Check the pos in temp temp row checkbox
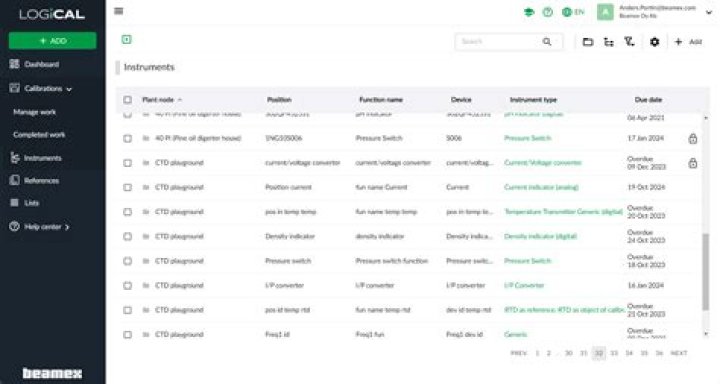 (128, 212)
